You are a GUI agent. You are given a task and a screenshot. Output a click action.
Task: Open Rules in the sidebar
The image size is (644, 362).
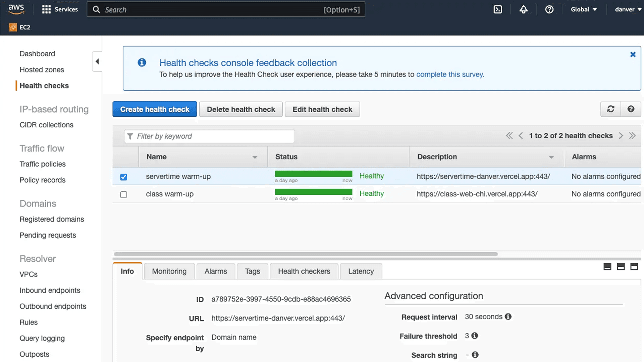[29, 322]
